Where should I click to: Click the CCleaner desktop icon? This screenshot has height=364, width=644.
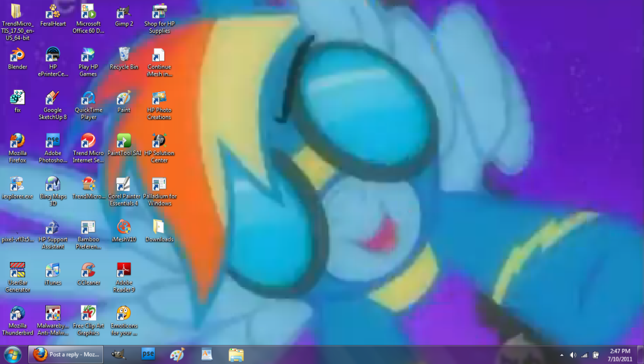point(88,275)
